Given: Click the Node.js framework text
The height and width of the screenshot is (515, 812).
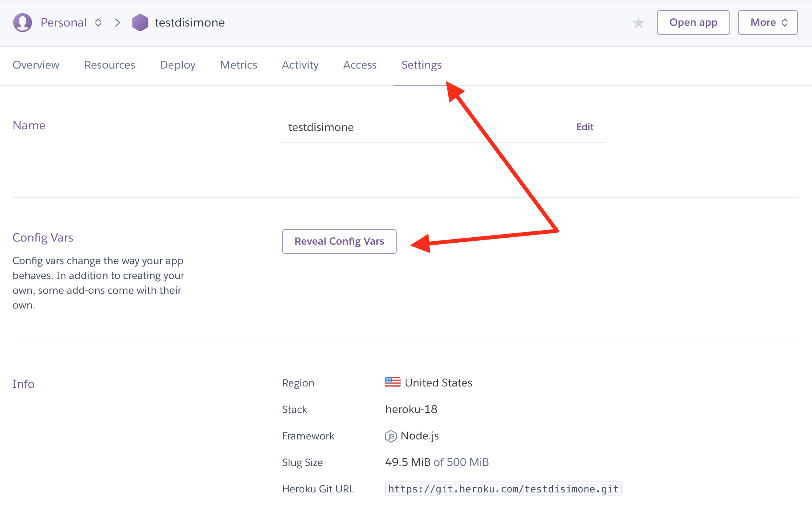Looking at the screenshot, I should pyautogui.click(x=420, y=436).
